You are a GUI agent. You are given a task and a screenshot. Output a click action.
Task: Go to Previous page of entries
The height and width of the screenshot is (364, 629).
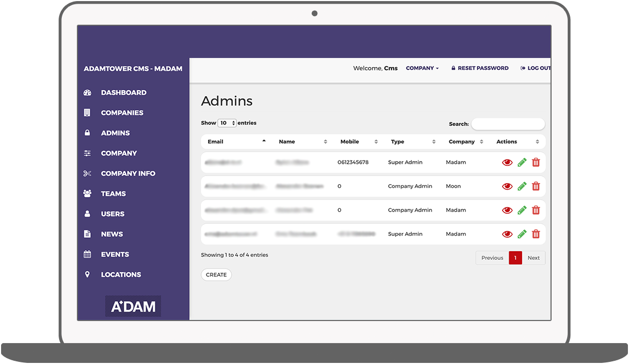(x=492, y=258)
